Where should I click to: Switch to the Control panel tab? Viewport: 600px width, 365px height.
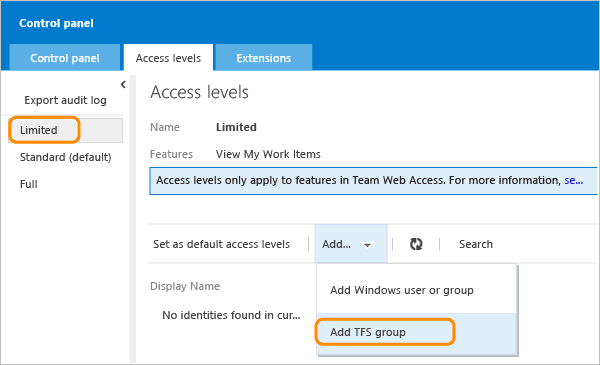pos(65,58)
